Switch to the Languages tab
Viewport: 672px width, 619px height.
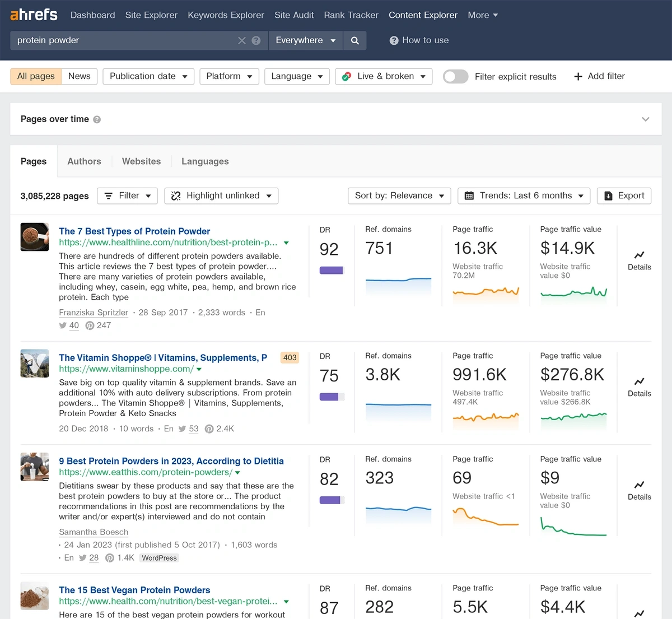(205, 161)
